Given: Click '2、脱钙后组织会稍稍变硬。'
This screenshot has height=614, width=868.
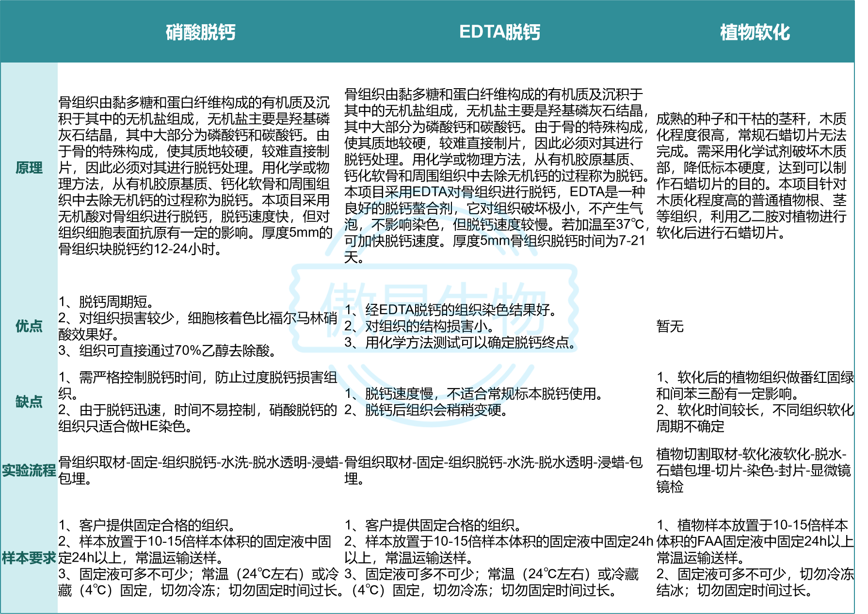Looking at the screenshot, I should point(427,410).
